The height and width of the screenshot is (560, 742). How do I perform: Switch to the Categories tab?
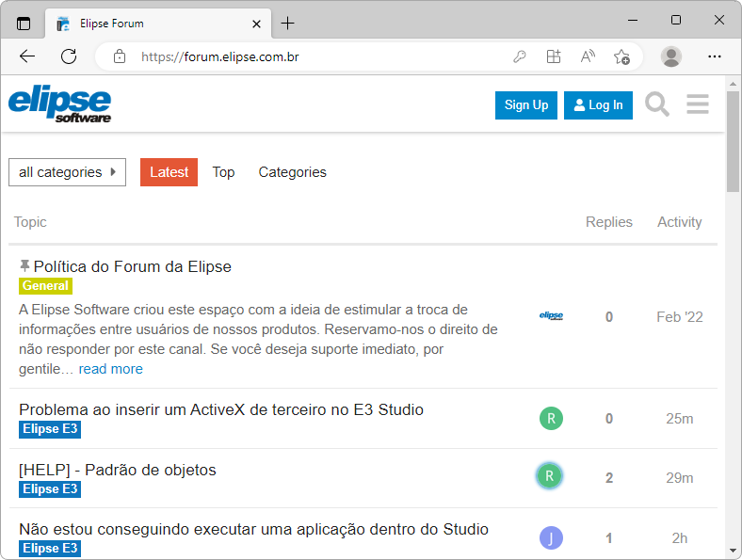292,172
